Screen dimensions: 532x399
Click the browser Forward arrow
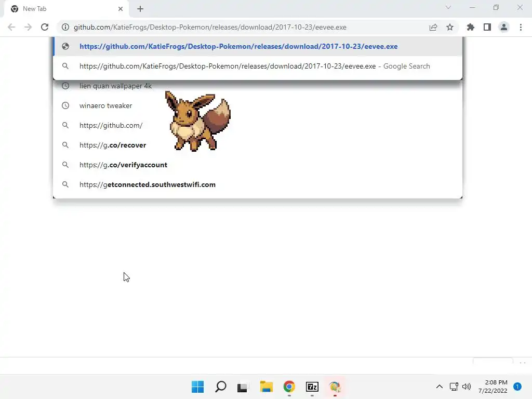pyautogui.click(x=28, y=27)
